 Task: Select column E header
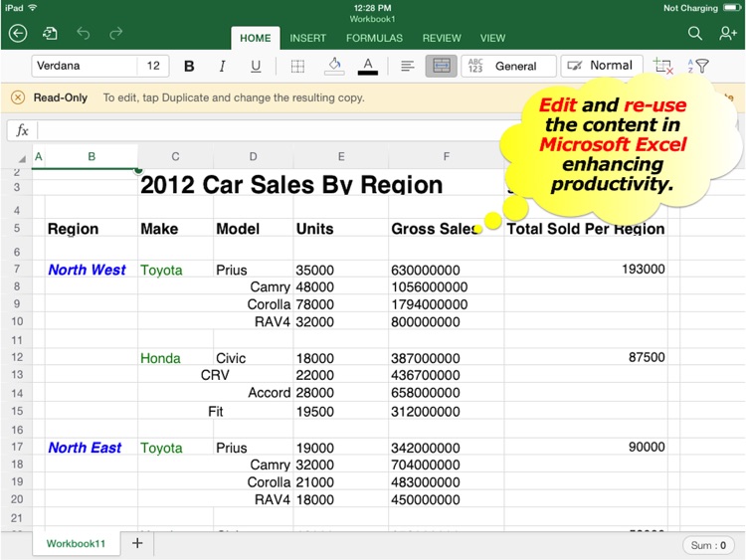pos(341,156)
